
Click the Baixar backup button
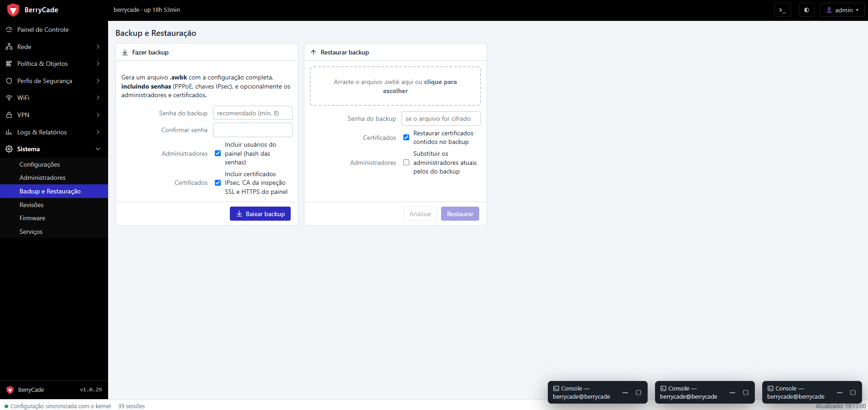pyautogui.click(x=260, y=214)
